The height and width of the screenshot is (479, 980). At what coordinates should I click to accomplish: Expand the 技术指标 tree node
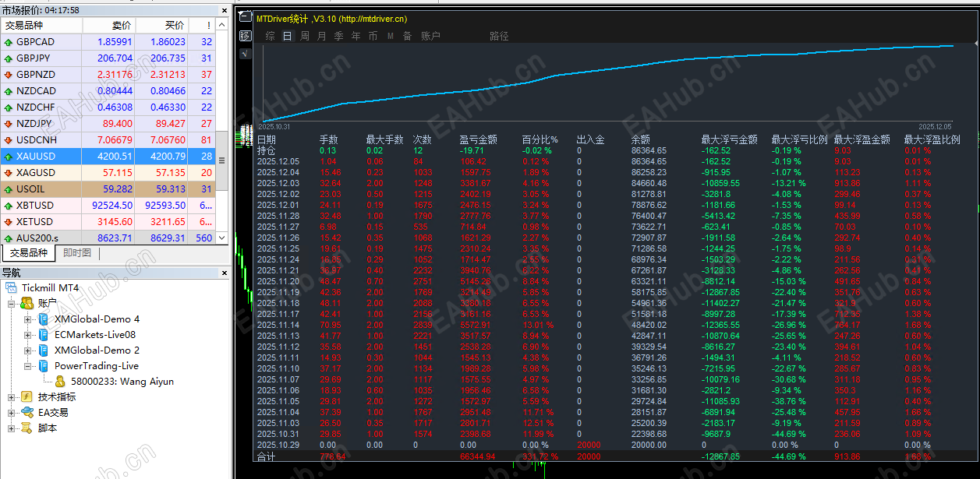12,396
